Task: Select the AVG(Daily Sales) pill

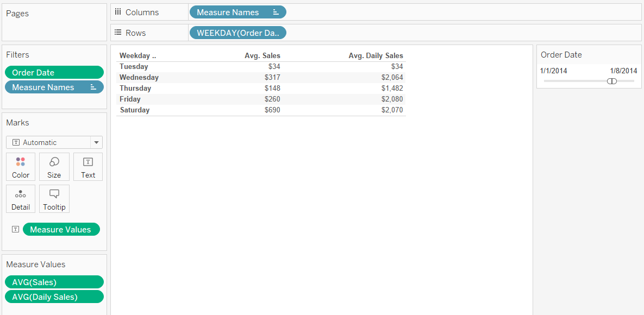Action: coord(54,297)
